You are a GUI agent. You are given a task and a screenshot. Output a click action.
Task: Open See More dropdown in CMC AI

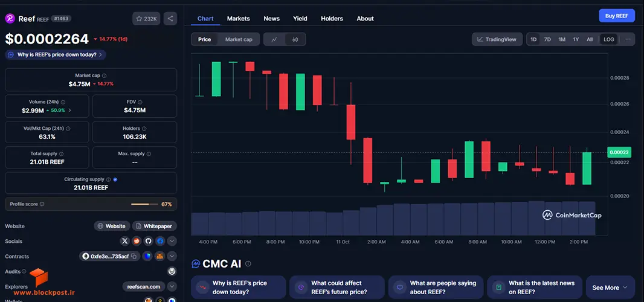pos(610,288)
